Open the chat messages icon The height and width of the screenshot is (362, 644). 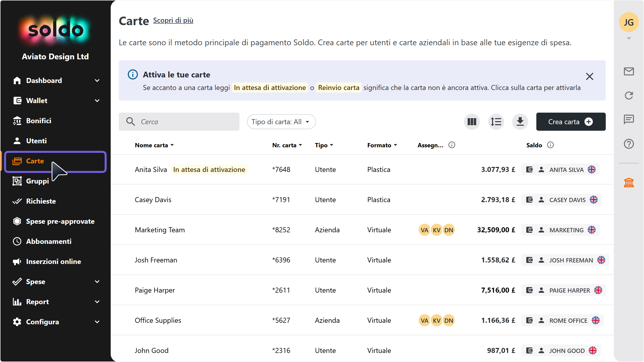(x=629, y=119)
